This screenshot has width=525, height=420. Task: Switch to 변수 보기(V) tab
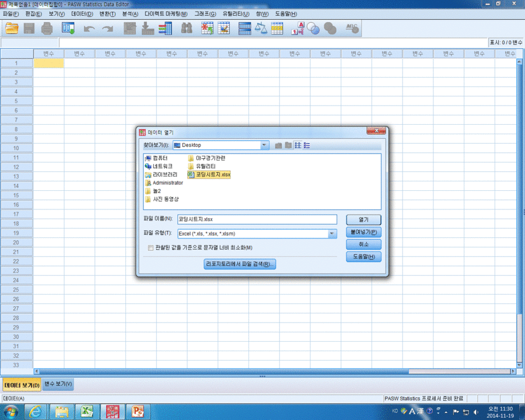point(58,384)
